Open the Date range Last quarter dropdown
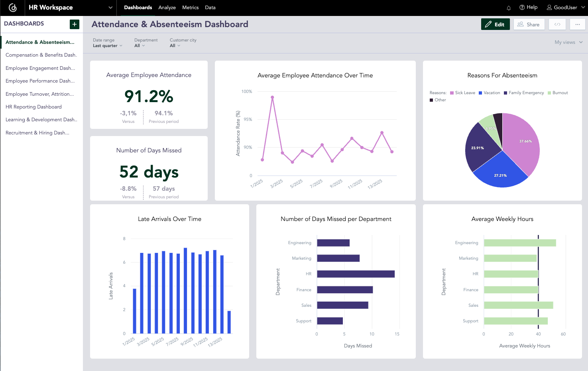 tap(107, 45)
